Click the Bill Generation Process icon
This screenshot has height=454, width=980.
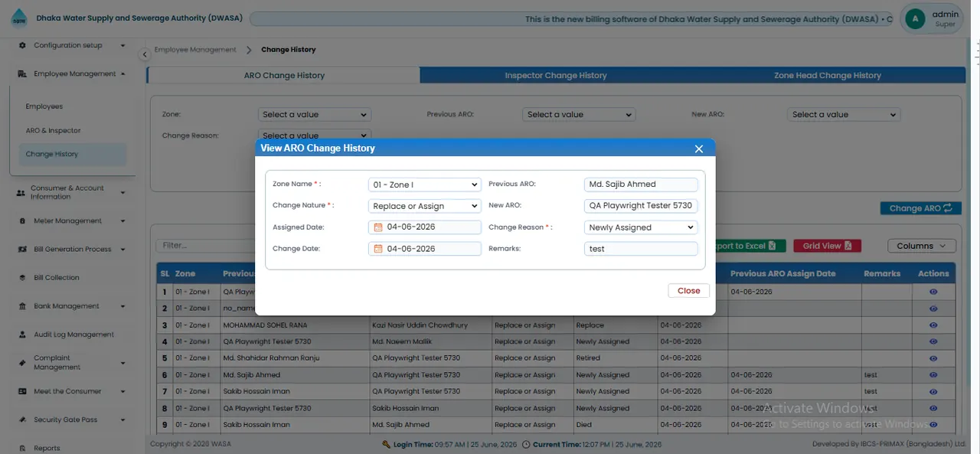pyautogui.click(x=22, y=250)
